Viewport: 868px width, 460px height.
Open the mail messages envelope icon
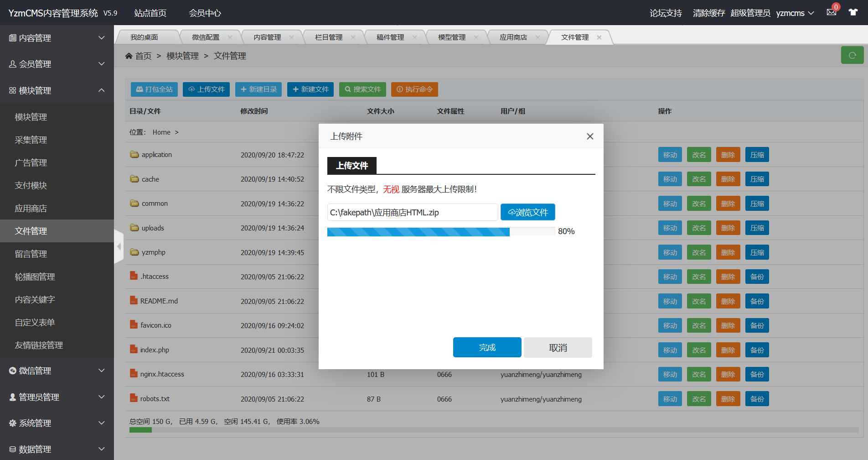[x=832, y=12]
